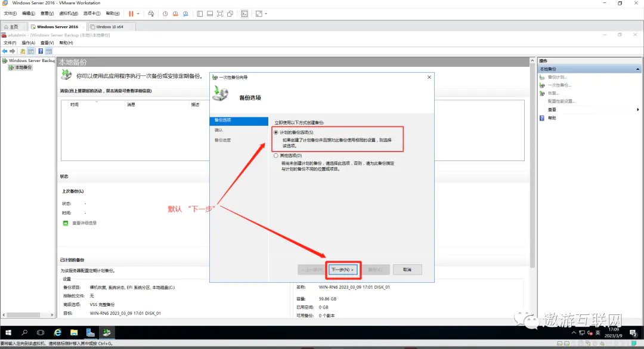Click Windows Server Backup taskbar icon

[107, 332]
